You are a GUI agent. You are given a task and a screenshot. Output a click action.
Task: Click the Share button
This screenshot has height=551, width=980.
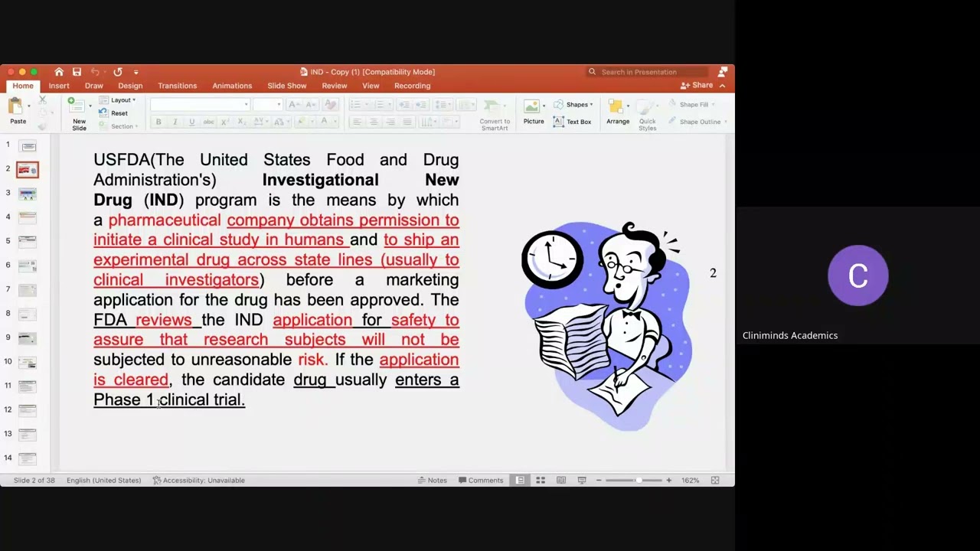[697, 86]
